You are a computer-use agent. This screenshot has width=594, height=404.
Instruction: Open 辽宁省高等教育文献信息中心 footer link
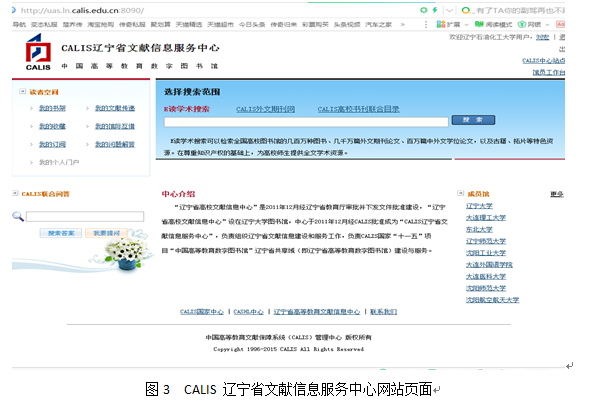point(317,312)
